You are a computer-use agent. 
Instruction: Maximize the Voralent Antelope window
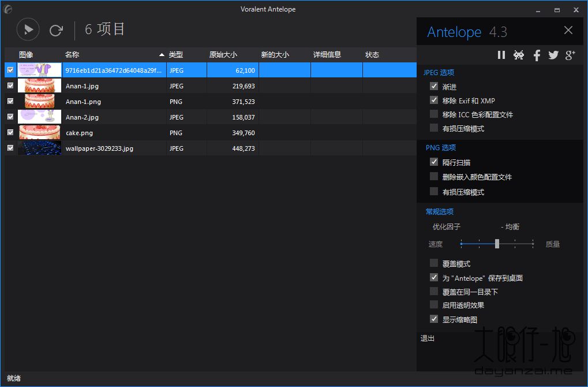tap(557, 10)
